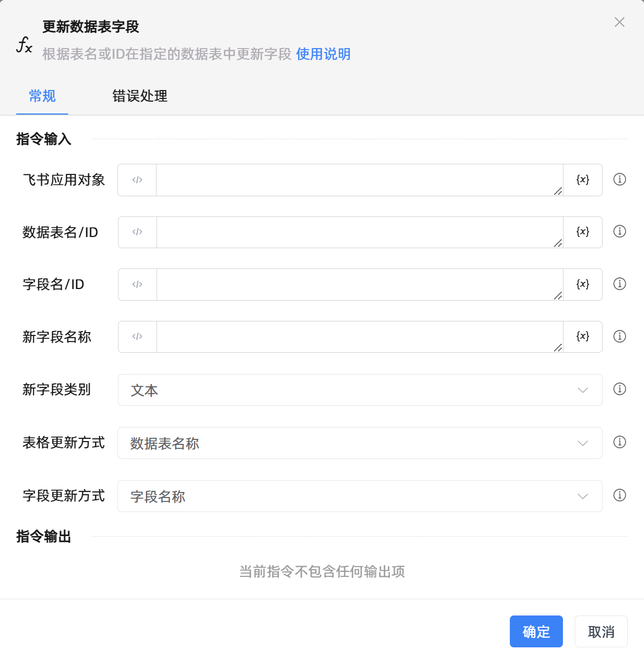Click the 新字段类别 label

click(x=56, y=390)
